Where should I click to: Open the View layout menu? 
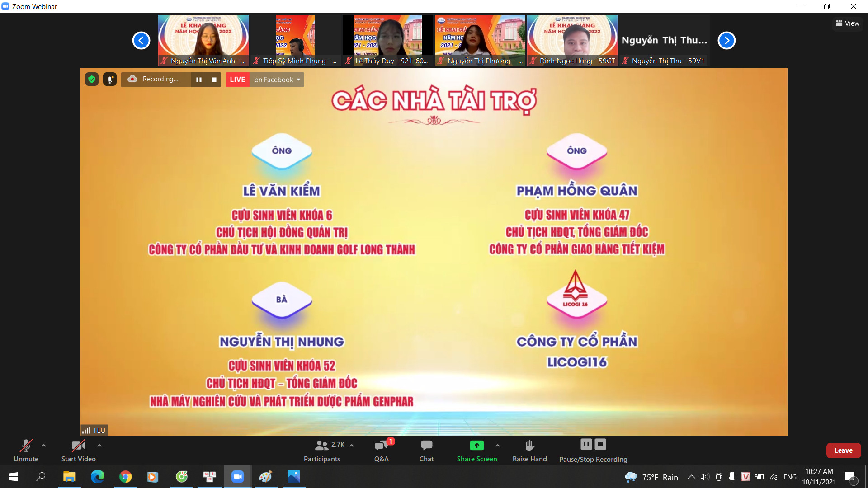coord(848,23)
